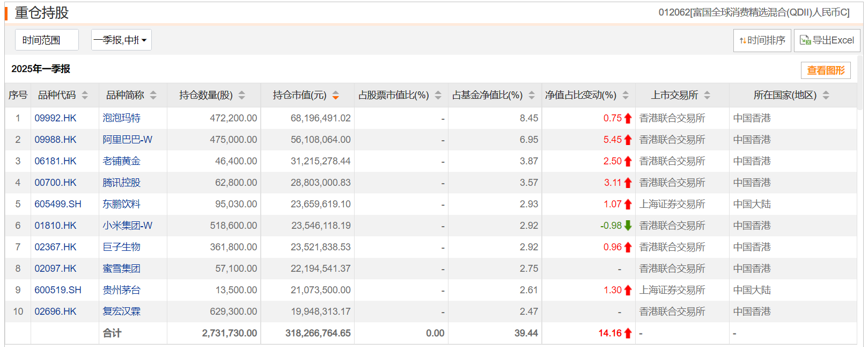Click total market value 318,266,764.65
This screenshot has height=347, width=868.
point(318,333)
